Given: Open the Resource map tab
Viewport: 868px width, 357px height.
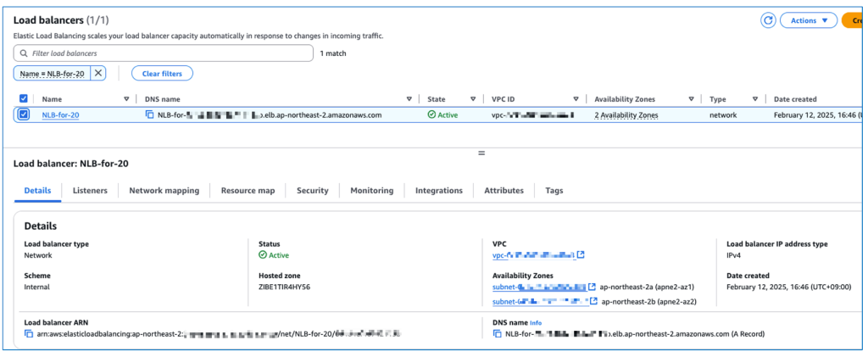Looking at the screenshot, I should (248, 191).
